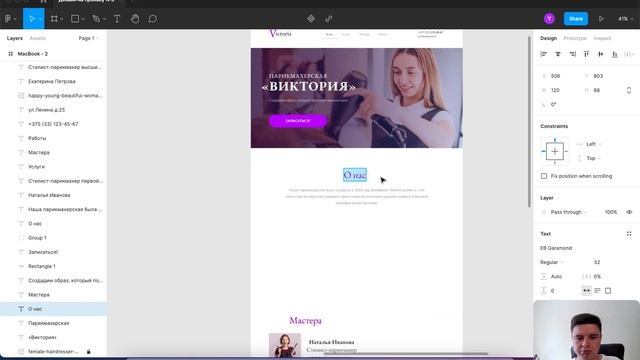Image resolution: width=640 pixels, height=360 pixels.
Task: Select the Text tool
Action: tap(117, 19)
